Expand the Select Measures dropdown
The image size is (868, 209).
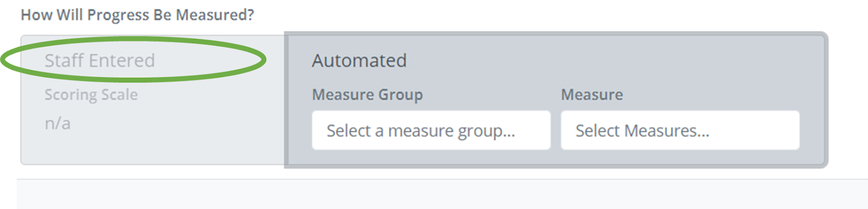click(x=680, y=130)
